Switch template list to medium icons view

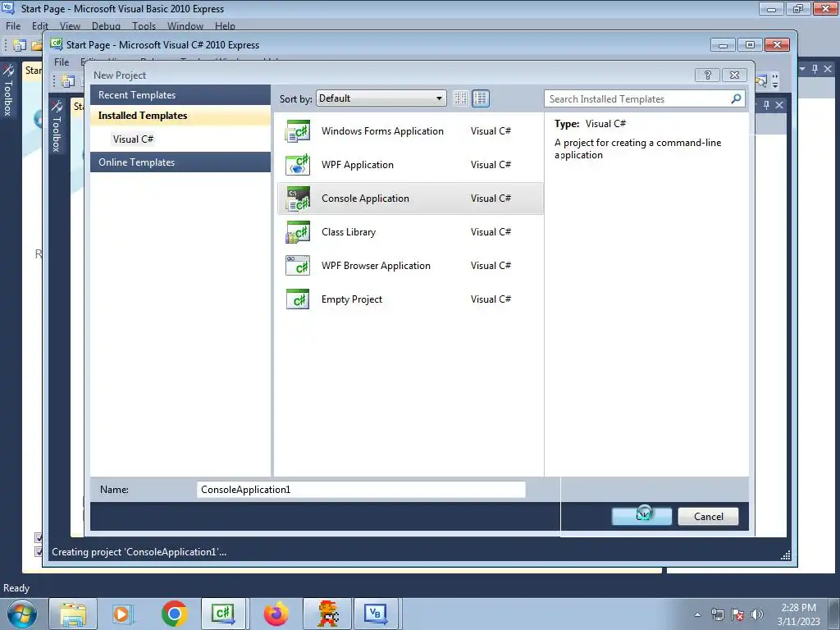(x=481, y=98)
